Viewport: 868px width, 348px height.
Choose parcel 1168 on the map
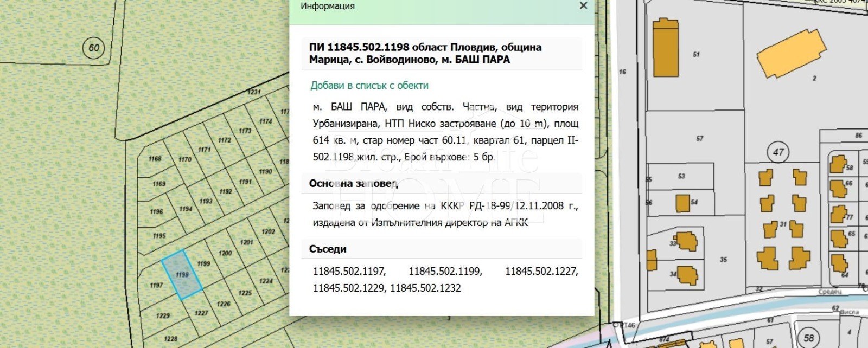(155, 159)
